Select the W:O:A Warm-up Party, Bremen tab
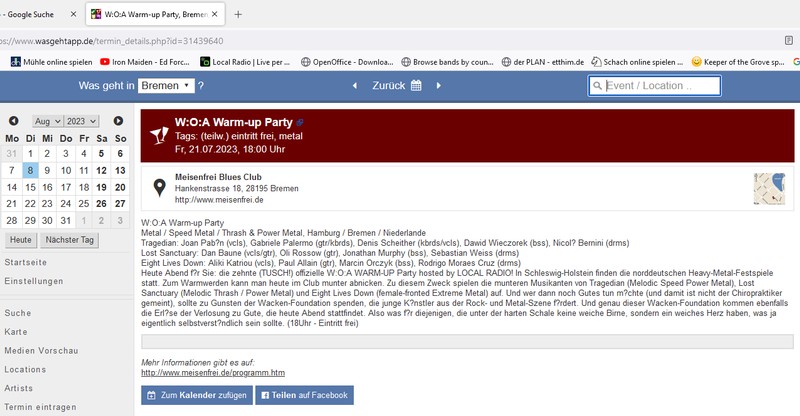800x416 pixels. 155,14
